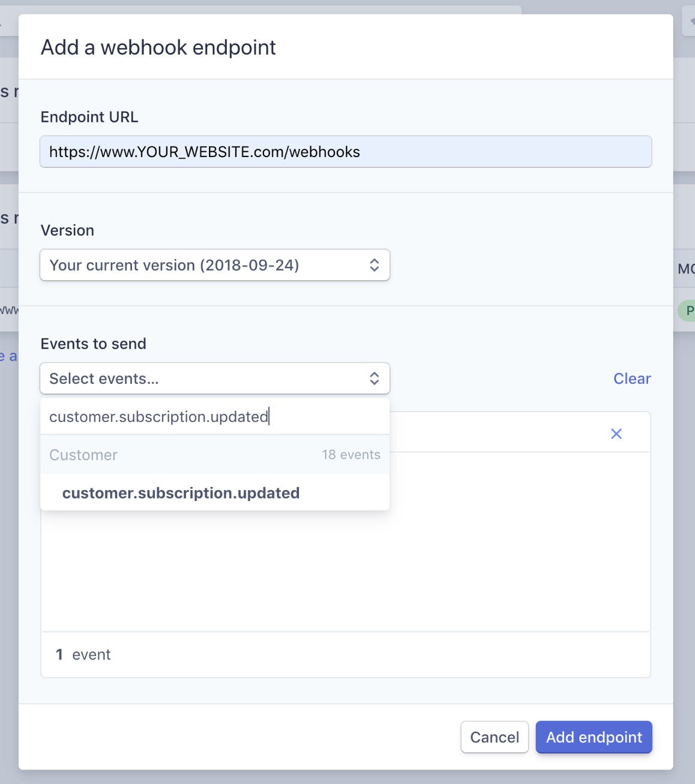695x784 pixels.
Task: Click the Version dropdown chevron arrows
Action: (x=375, y=265)
